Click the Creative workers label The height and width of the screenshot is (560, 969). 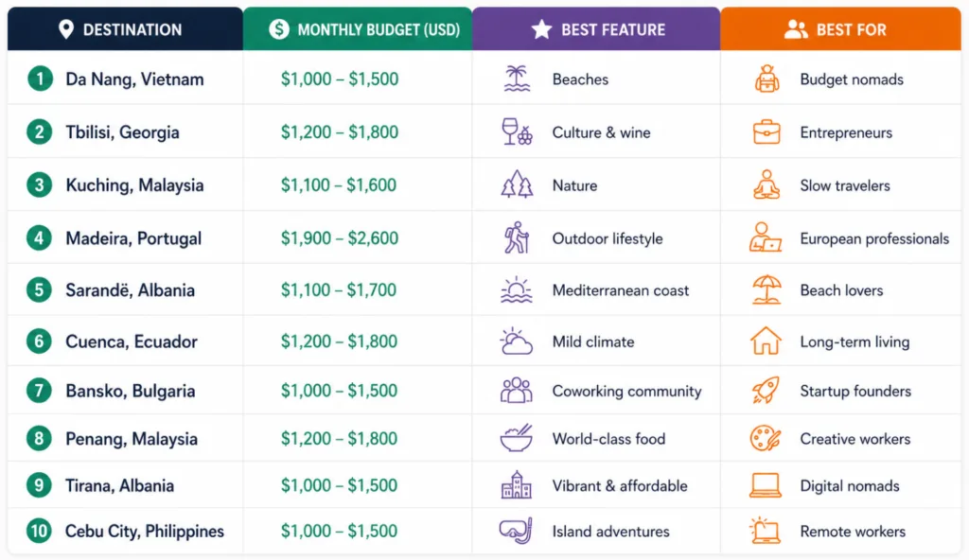855,439
